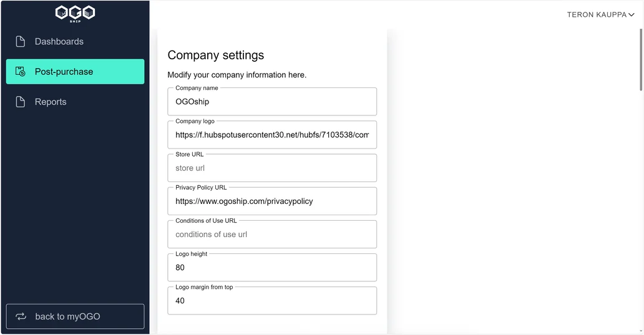This screenshot has width=644, height=335.
Task: Click the Post-purchase package icon
Action: click(x=20, y=72)
